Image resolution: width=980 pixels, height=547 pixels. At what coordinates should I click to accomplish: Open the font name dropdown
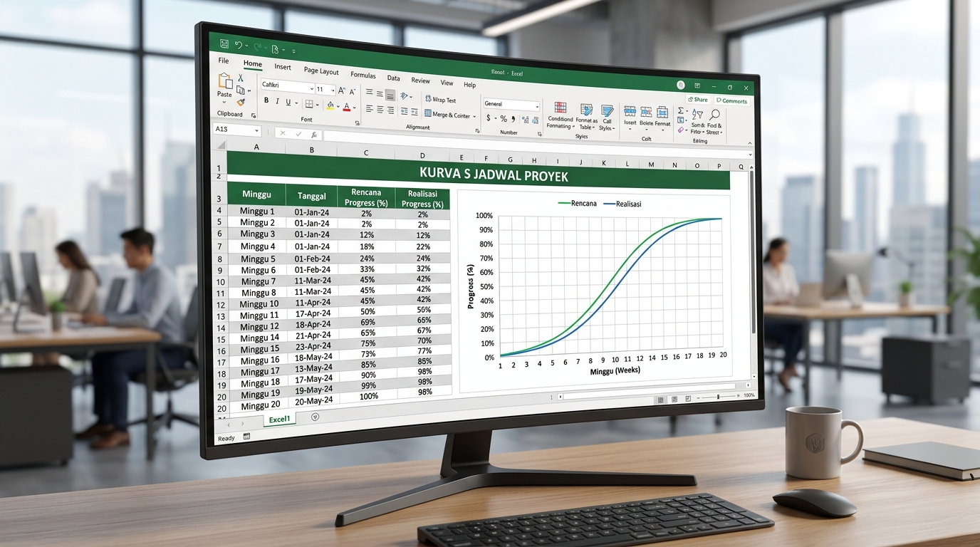tap(312, 89)
